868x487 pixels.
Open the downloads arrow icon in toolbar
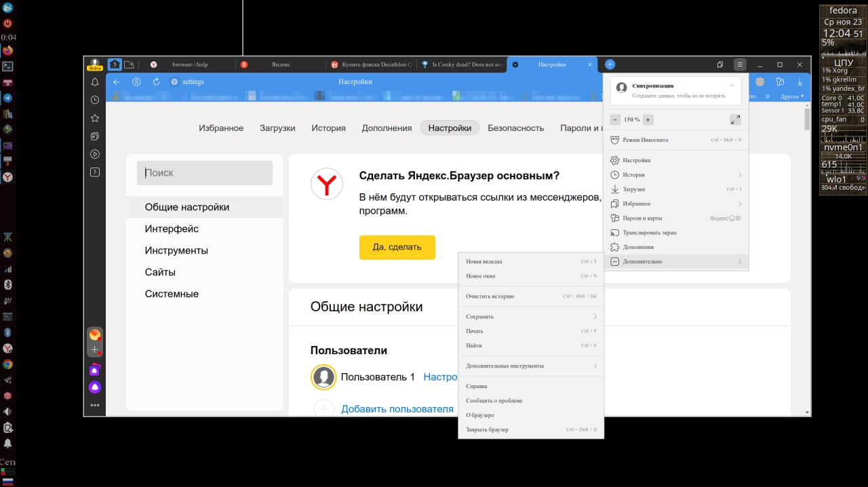pos(800,81)
